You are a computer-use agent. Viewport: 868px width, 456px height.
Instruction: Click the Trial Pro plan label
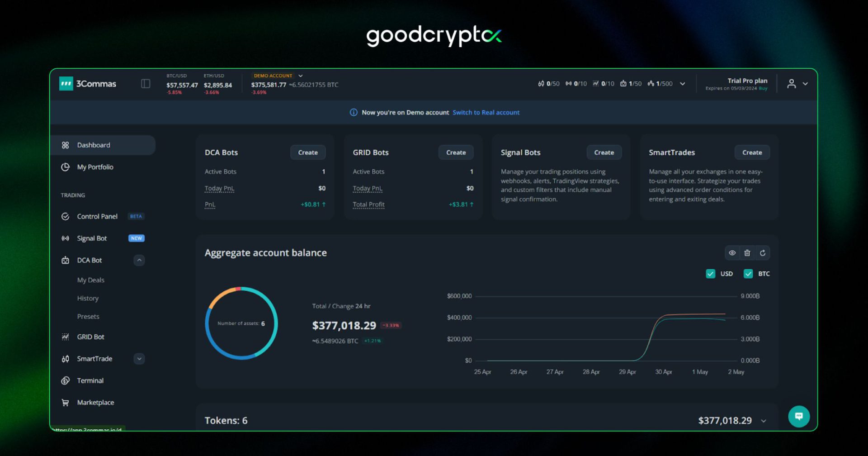click(747, 81)
